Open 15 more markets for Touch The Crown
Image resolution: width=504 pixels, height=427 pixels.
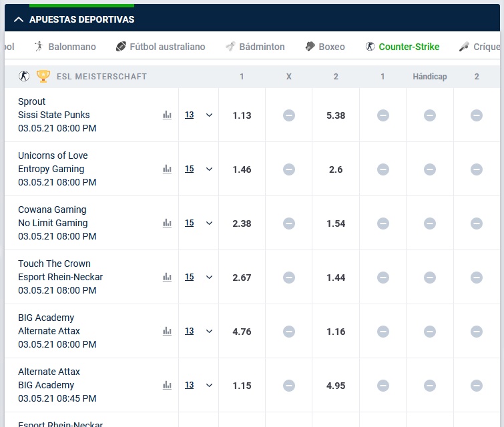coord(190,277)
